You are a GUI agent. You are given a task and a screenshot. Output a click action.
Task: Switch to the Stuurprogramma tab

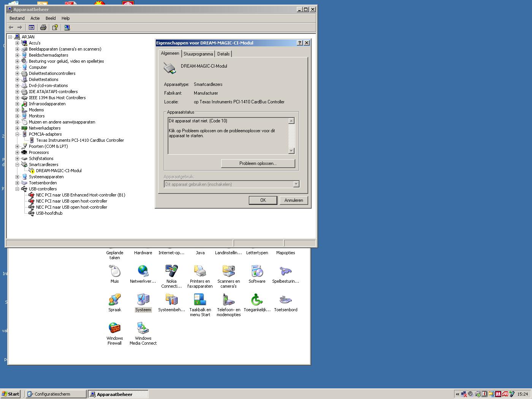click(198, 54)
